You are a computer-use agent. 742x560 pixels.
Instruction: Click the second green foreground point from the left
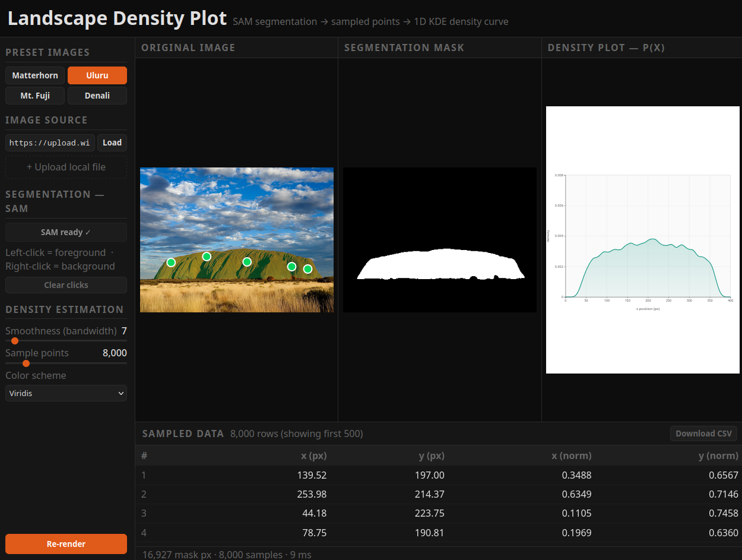[x=207, y=257]
